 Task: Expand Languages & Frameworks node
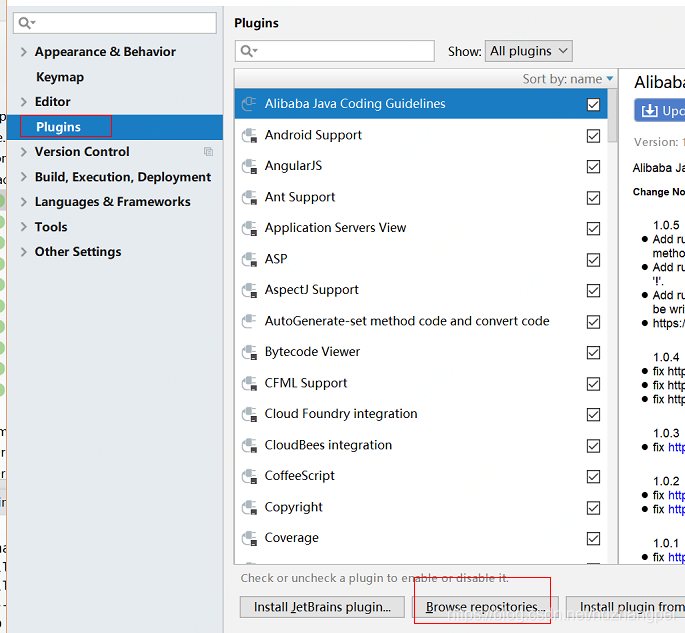[24, 202]
